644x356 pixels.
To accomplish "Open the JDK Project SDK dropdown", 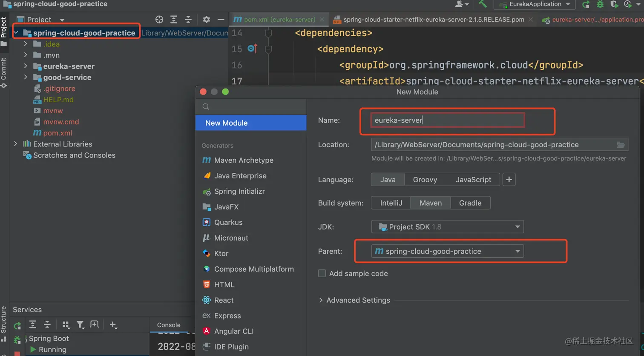I will 448,227.
